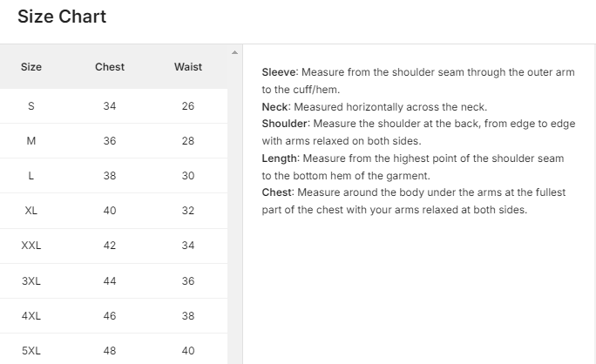
Task: Click the Size column header
Action: pos(31,67)
